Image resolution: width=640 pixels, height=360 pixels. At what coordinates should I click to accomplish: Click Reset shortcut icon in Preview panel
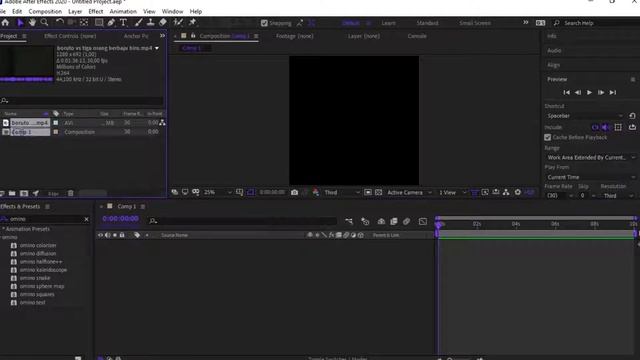point(632,116)
